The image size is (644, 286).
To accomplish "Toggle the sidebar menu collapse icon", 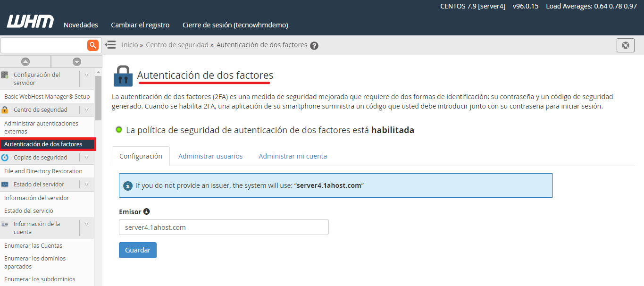I will coord(110,45).
